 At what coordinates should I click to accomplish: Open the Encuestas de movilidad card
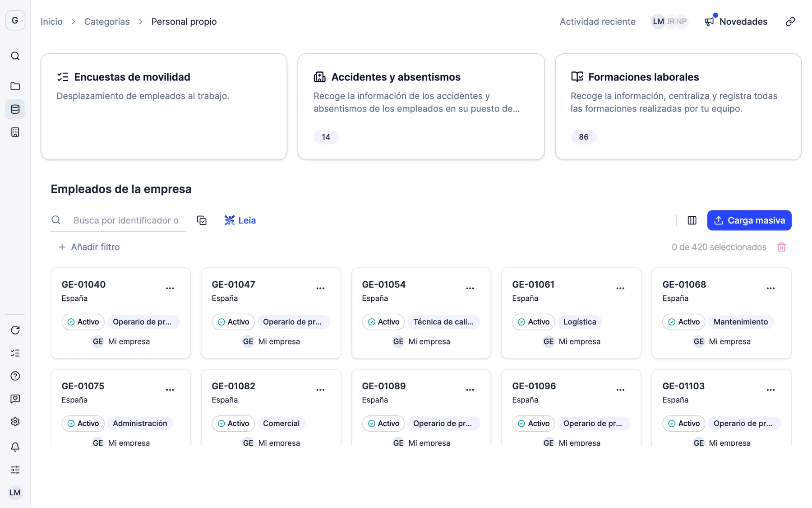pos(164,107)
